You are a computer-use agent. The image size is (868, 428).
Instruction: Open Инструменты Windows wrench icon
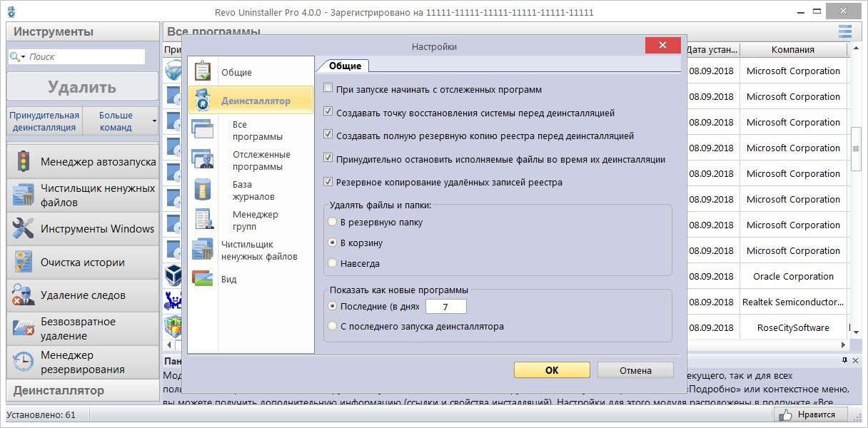(24, 229)
